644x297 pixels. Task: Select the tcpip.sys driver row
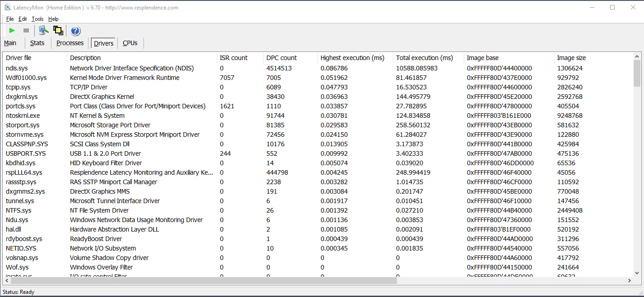pyautogui.click(x=318, y=87)
